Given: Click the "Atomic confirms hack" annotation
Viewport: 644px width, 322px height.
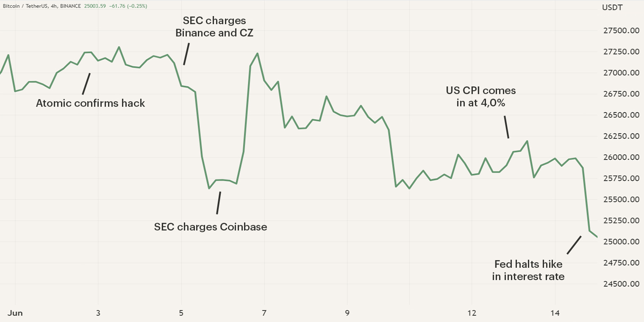Looking at the screenshot, I should coord(90,103).
